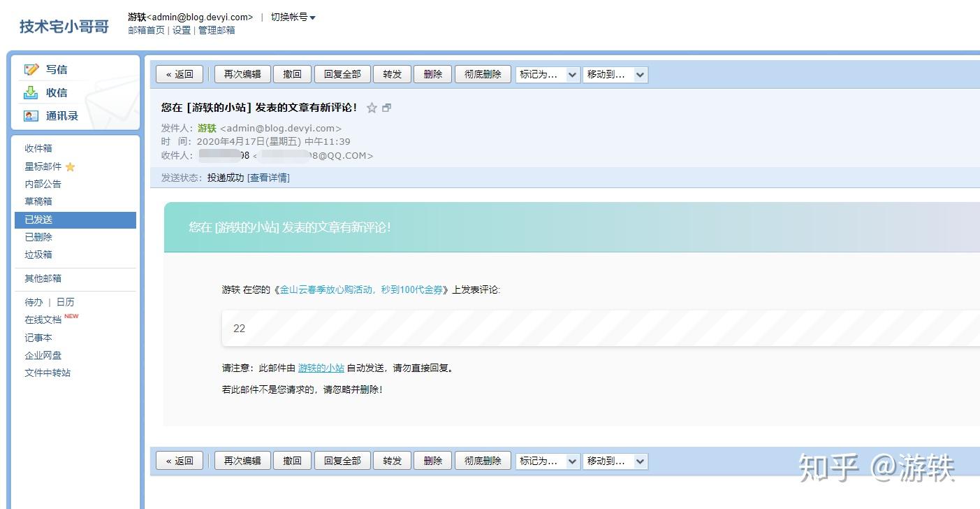
Task: Click the pop-out icon beside the email subject
Action: pos(387,108)
